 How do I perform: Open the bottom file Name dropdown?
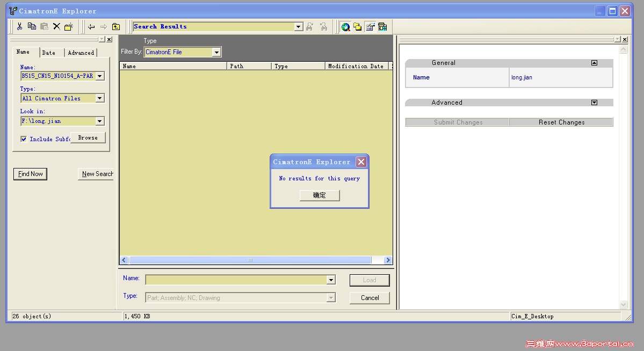(331, 280)
